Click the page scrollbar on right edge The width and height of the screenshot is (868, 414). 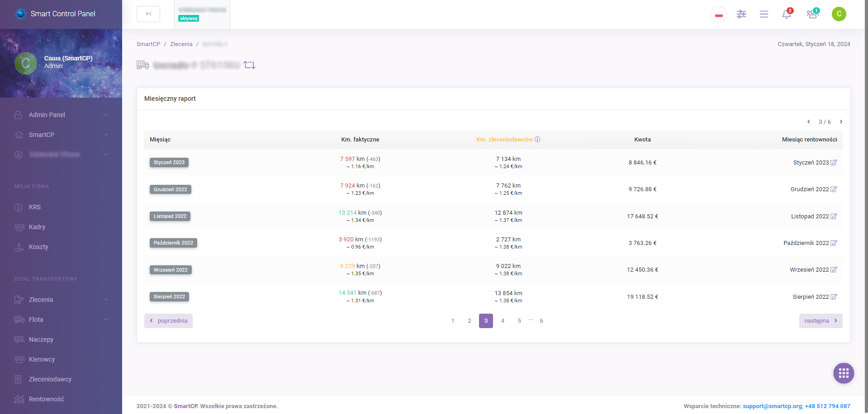(x=866, y=207)
